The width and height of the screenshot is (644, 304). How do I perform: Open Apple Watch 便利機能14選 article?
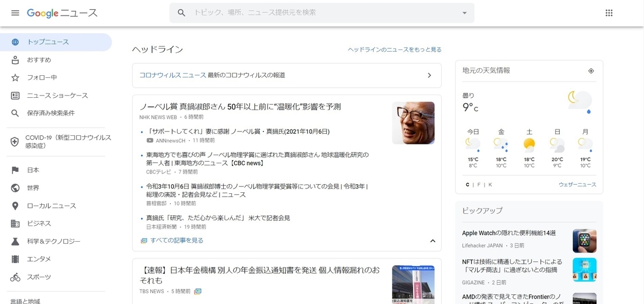[x=509, y=233]
